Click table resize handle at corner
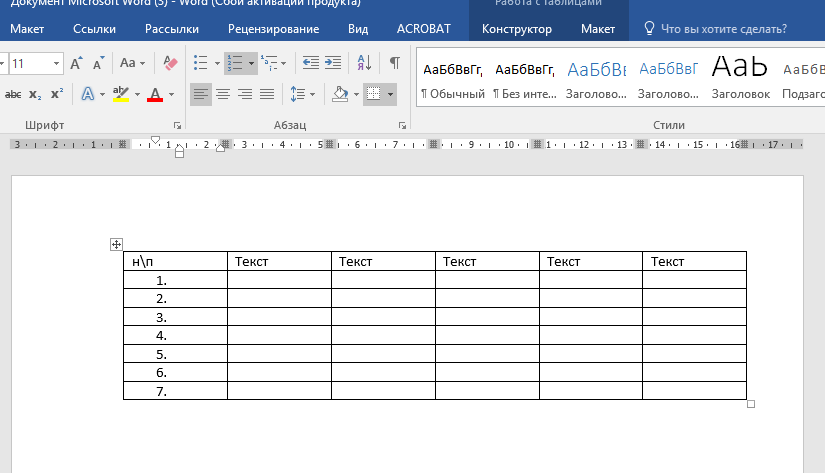Viewport: 825px width, 473px height. (751, 404)
